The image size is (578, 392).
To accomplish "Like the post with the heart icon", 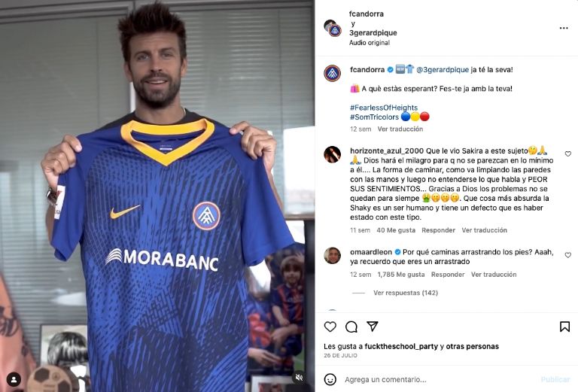I will click(x=330, y=327).
